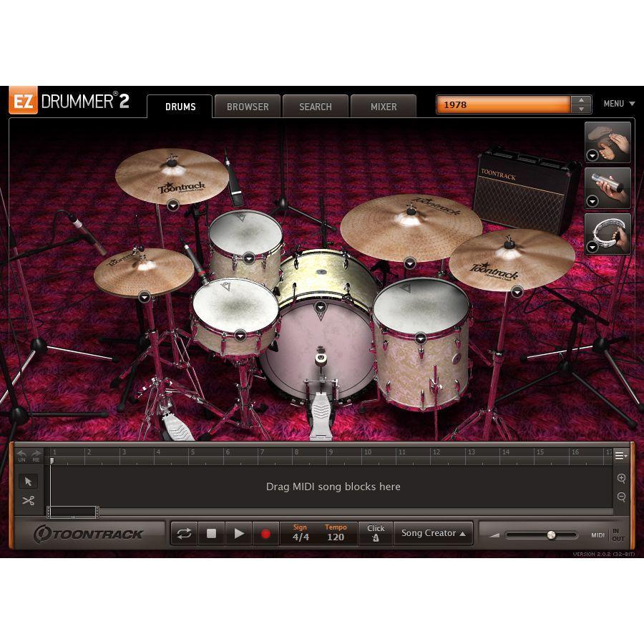Viewport: 644px width, 644px height.
Task: Open the Mixer tab
Action: click(384, 107)
